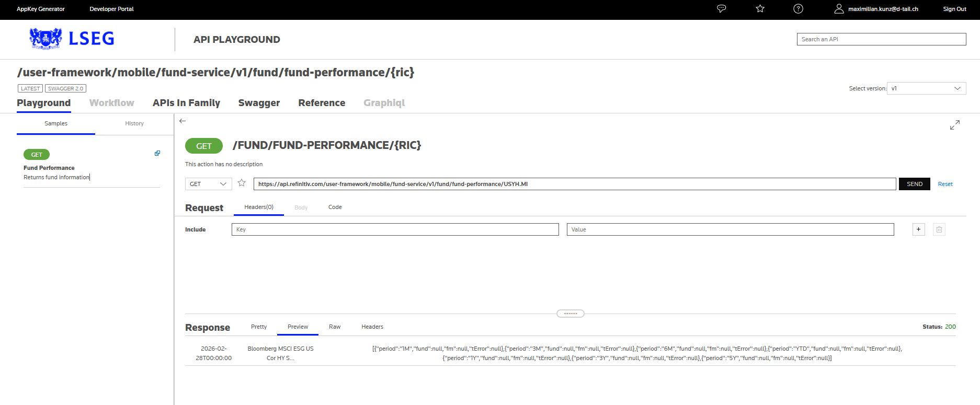Delete the header row with trash icon
Viewport: 980px width, 405px height.
coord(939,229)
